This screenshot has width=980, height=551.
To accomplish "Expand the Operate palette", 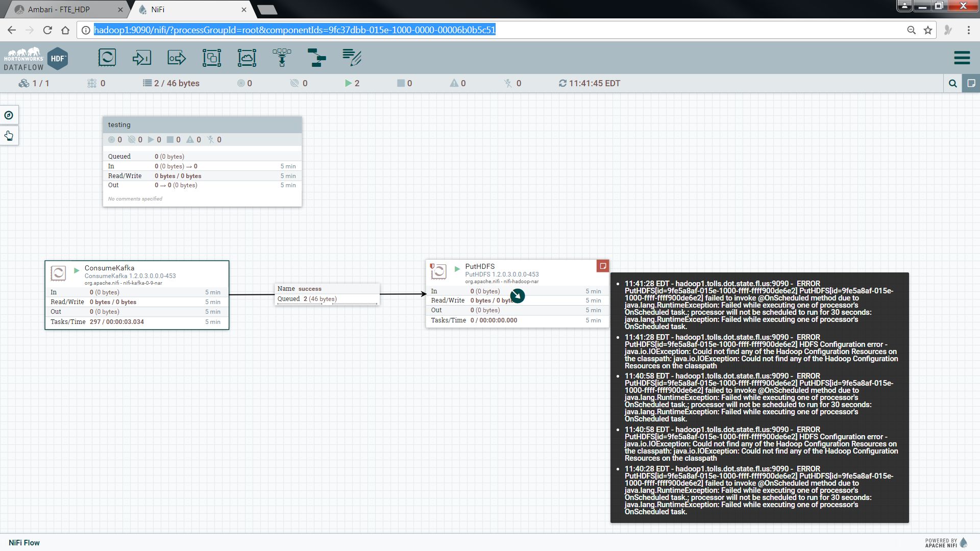I will [x=9, y=136].
